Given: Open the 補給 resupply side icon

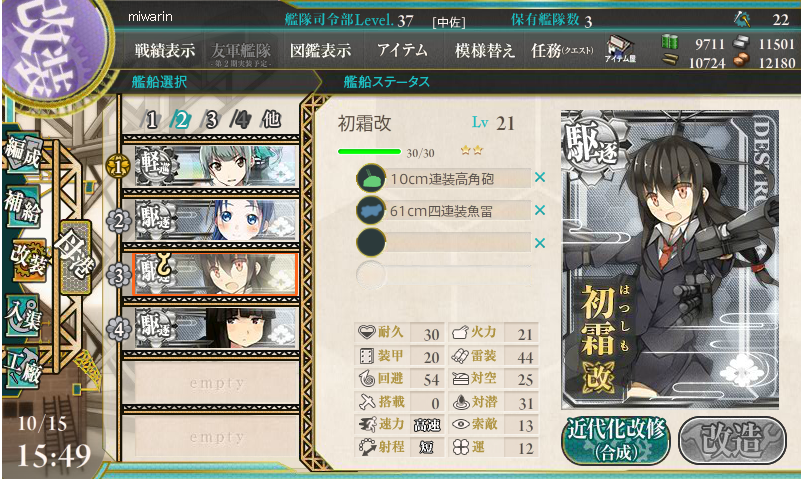Looking at the screenshot, I should (23, 208).
